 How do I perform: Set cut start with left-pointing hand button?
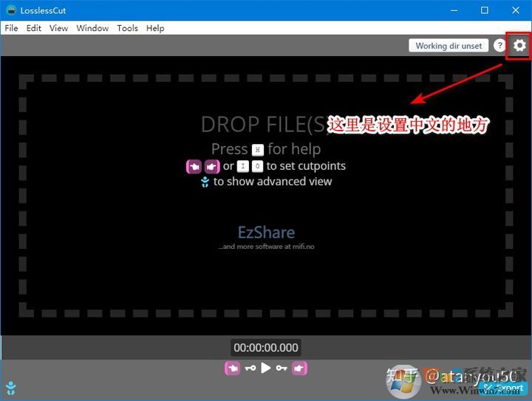click(232, 368)
